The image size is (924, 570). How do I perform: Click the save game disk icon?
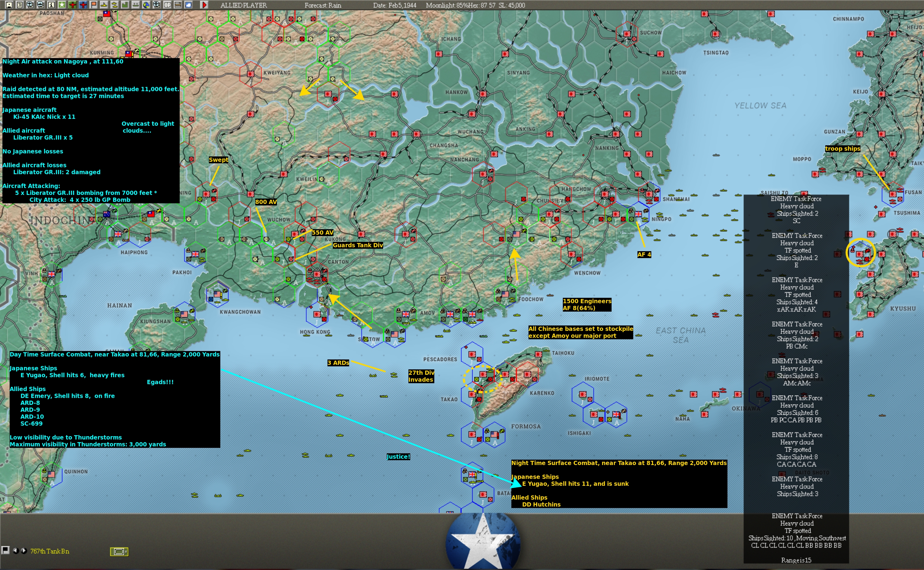click(9, 5)
